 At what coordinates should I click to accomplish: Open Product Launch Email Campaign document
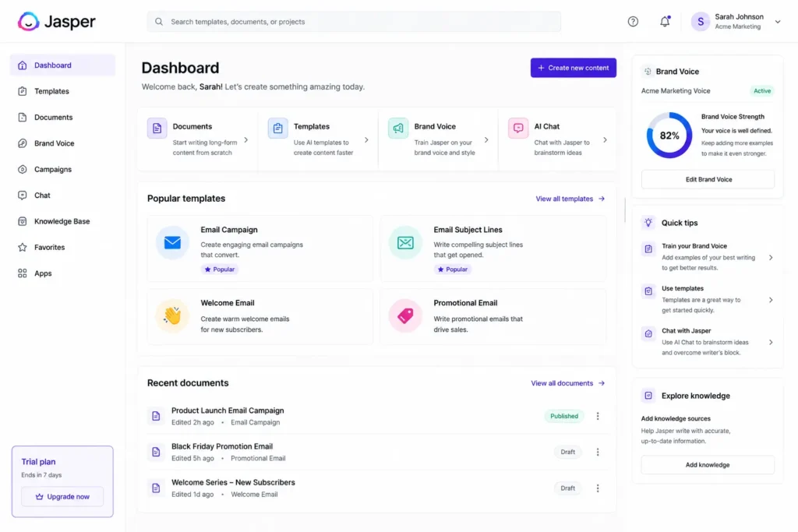pos(228,410)
